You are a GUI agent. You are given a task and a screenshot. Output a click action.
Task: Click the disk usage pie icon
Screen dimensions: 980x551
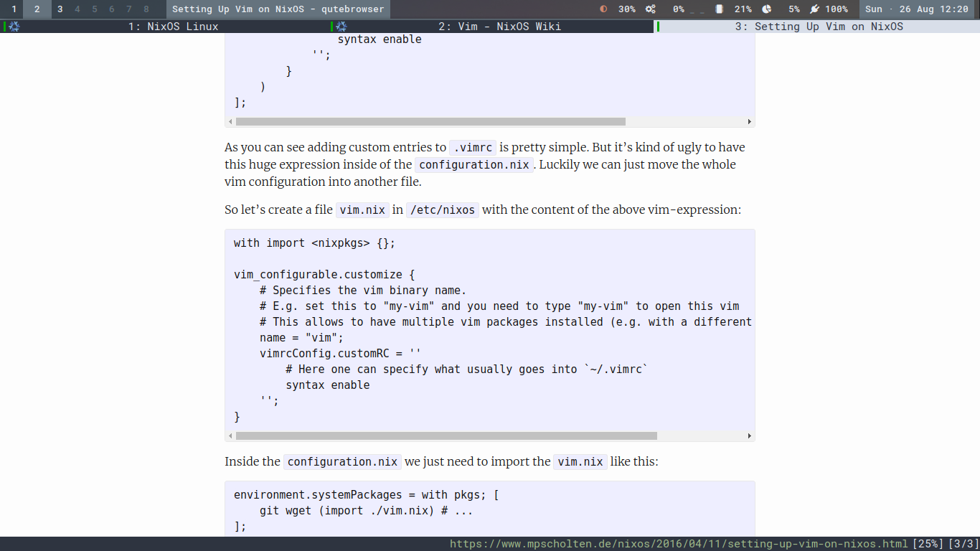click(x=766, y=9)
